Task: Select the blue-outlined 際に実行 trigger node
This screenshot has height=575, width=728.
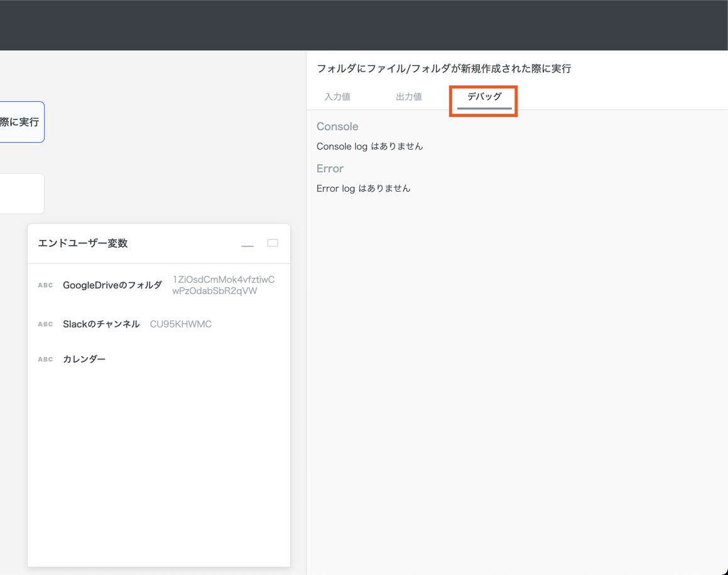Action: pos(21,122)
